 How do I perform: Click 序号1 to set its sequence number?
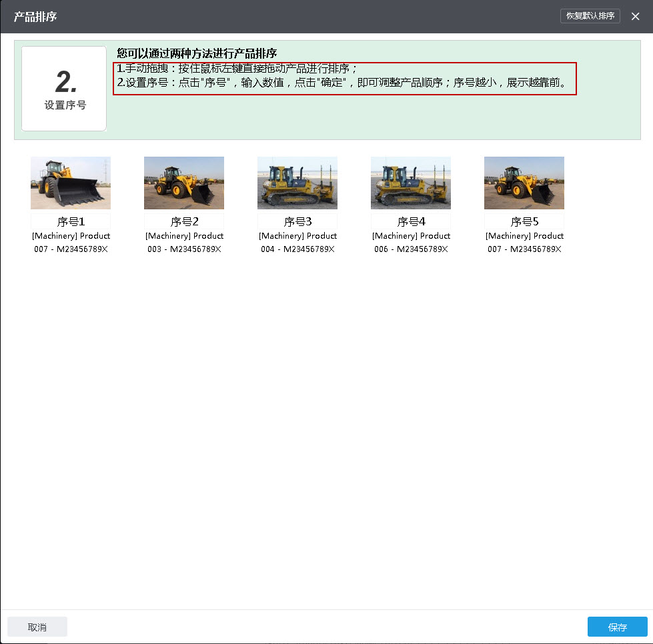[70, 221]
